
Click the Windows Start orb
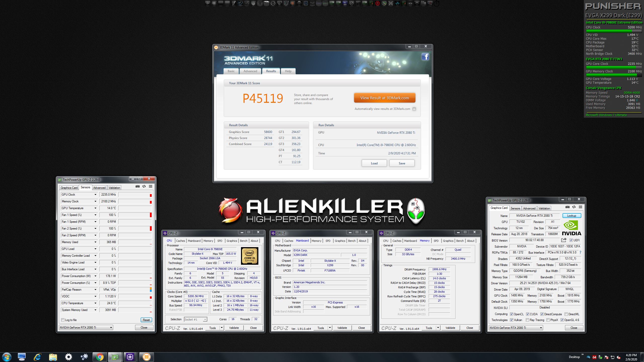7,357
